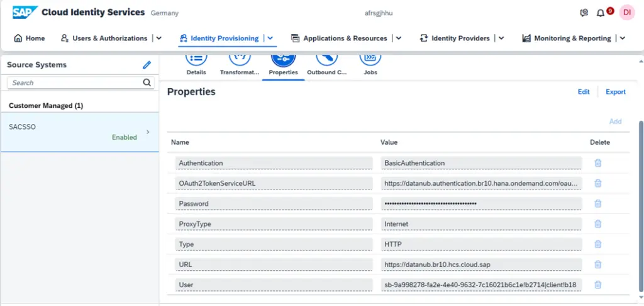Click the Export button
Viewport: 644px width, 306px height.
pyautogui.click(x=615, y=92)
